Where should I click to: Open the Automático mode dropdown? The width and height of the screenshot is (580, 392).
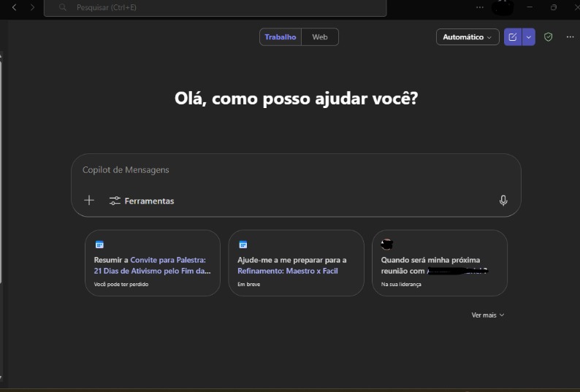[468, 37]
